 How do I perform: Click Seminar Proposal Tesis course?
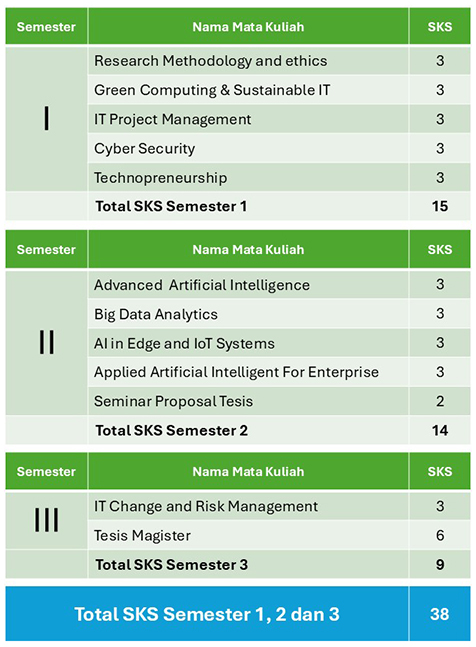[173, 401]
